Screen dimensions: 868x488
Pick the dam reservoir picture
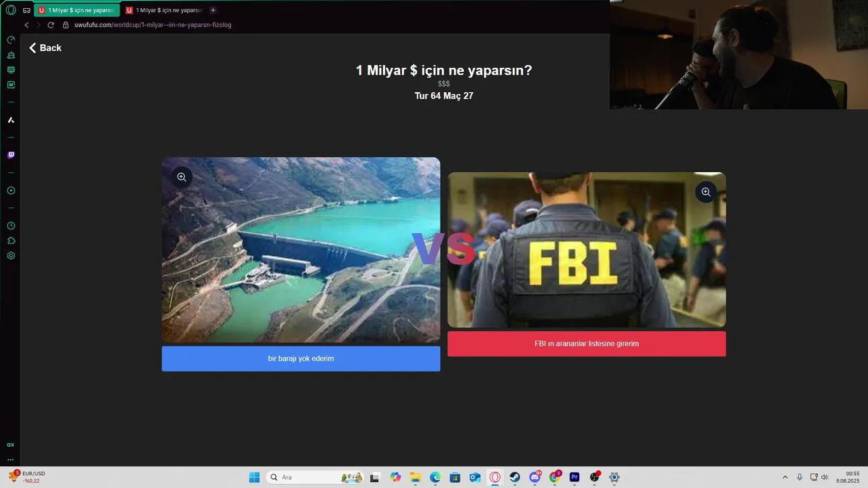301,249
